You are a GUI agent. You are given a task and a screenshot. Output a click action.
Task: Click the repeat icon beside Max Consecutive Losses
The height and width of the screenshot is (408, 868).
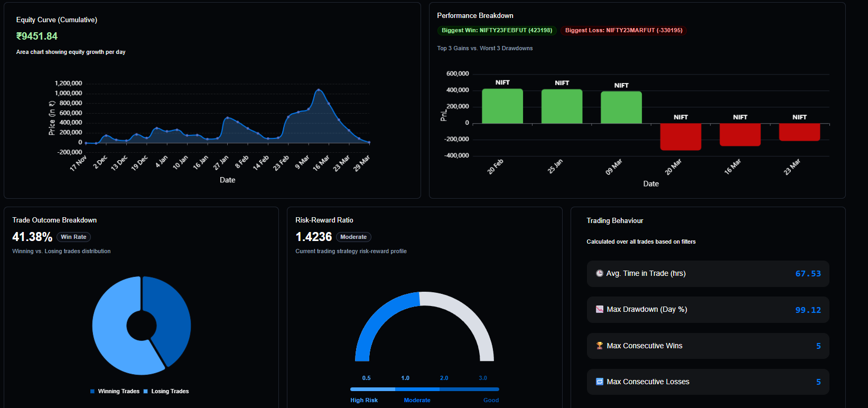(600, 382)
